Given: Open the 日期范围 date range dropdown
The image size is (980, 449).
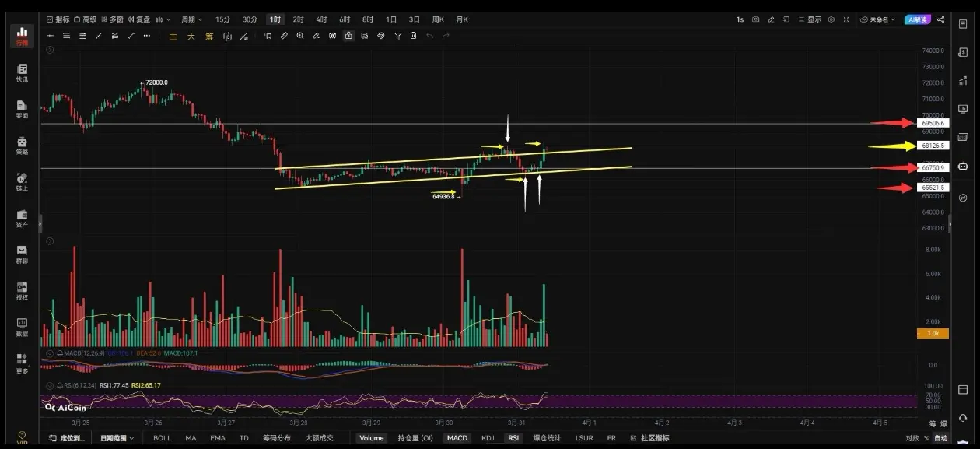Looking at the screenshot, I should coord(117,438).
